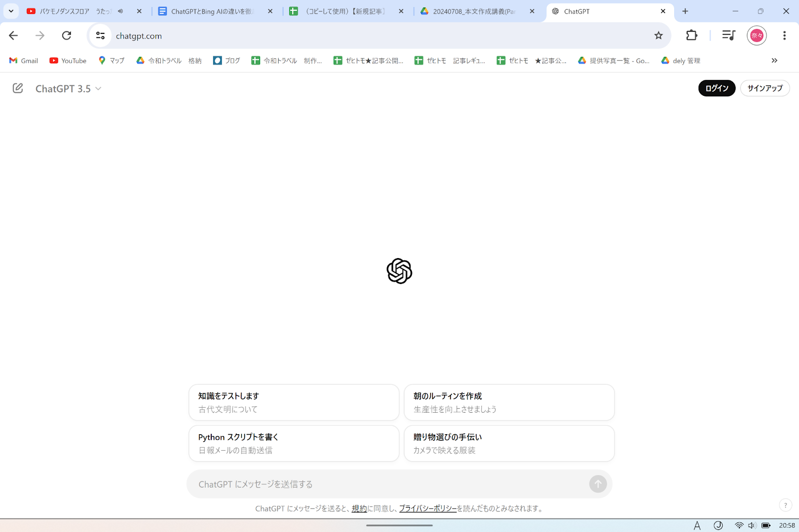Open the 提供写真一覧 bookmark

pyautogui.click(x=614, y=60)
